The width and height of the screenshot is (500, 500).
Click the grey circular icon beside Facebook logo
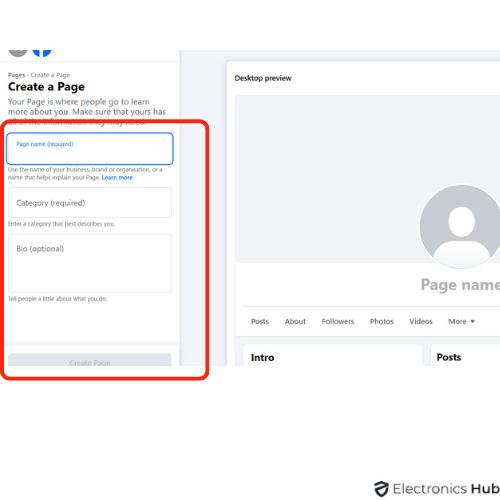18,53
